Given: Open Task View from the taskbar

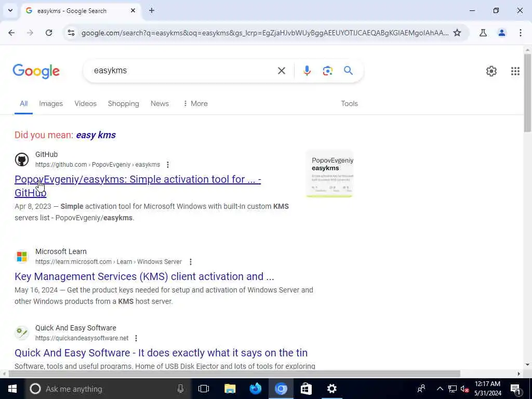Looking at the screenshot, I should 204,389.
